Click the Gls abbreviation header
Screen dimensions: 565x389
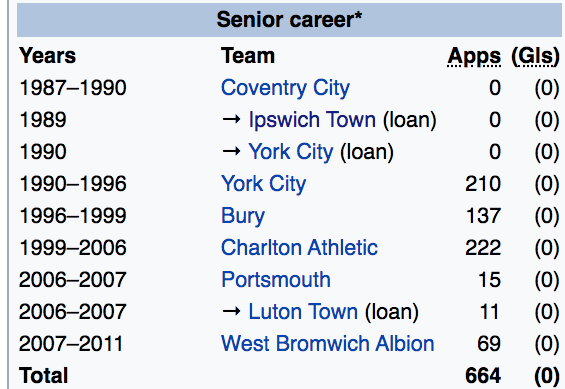click(535, 57)
